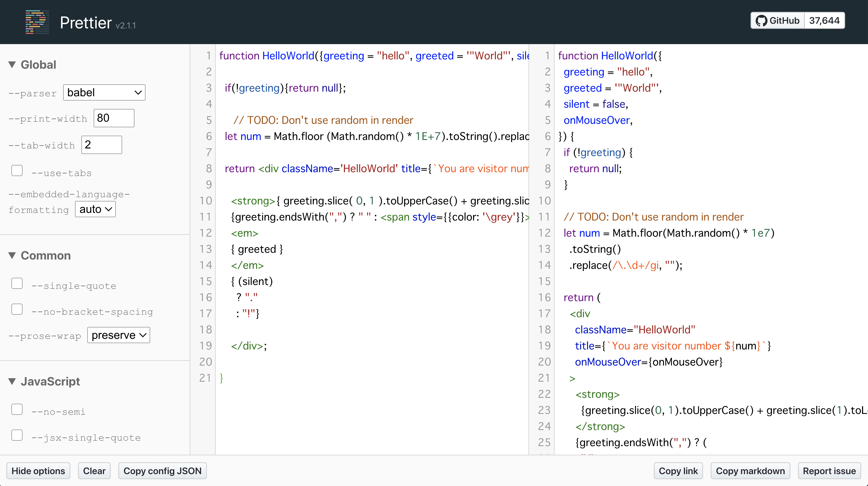
Task: Click the Copy link button
Action: pos(678,471)
